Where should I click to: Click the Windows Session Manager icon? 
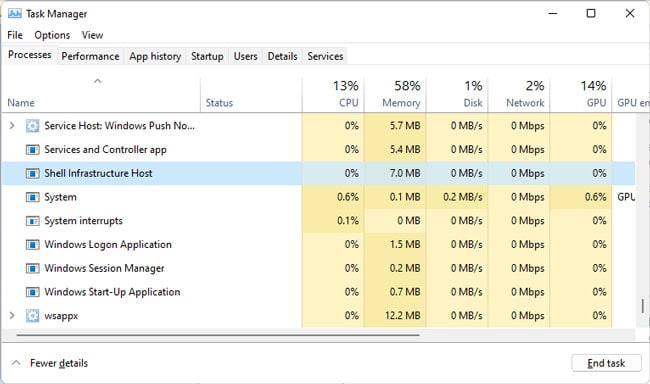(x=32, y=268)
